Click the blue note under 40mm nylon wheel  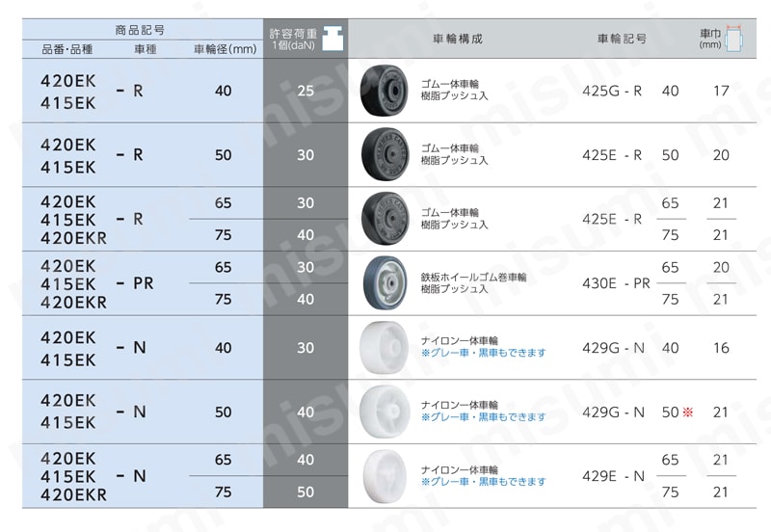484,353
